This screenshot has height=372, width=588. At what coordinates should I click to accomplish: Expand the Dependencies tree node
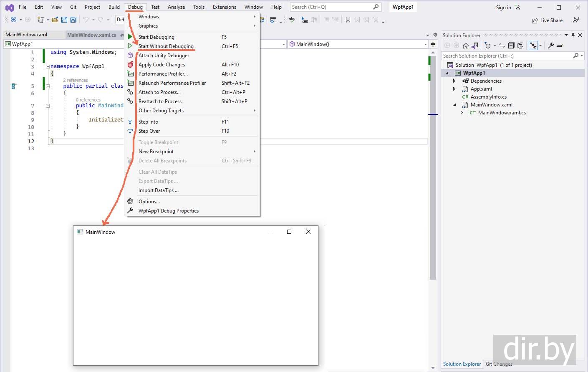[454, 81]
